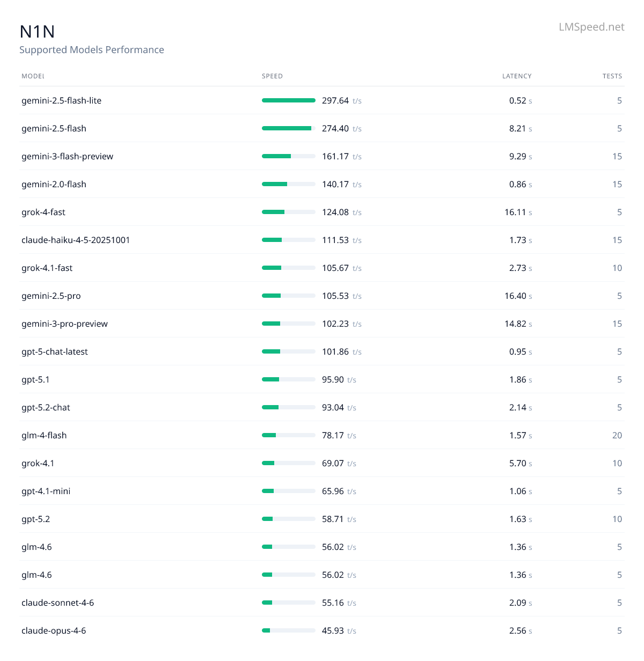The width and height of the screenshot is (644, 661).
Task: Click the 102.23 t/s speed value
Action: [x=342, y=324]
